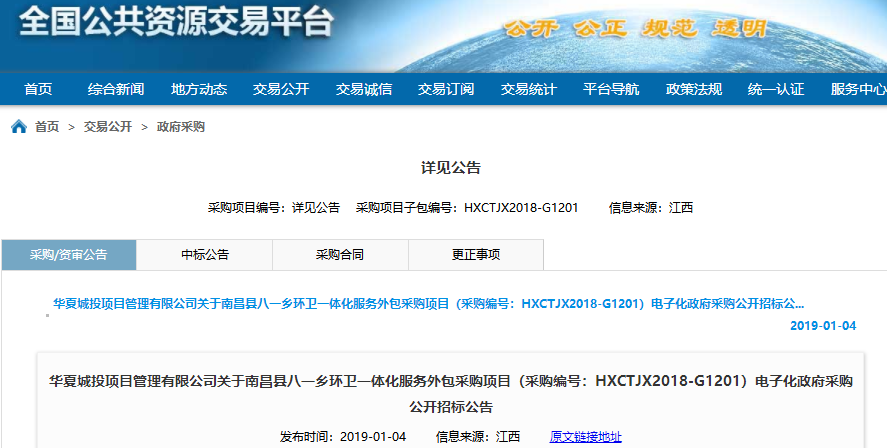Open the 采购合同 tab
This screenshot has width=887, height=448.
pos(340,255)
